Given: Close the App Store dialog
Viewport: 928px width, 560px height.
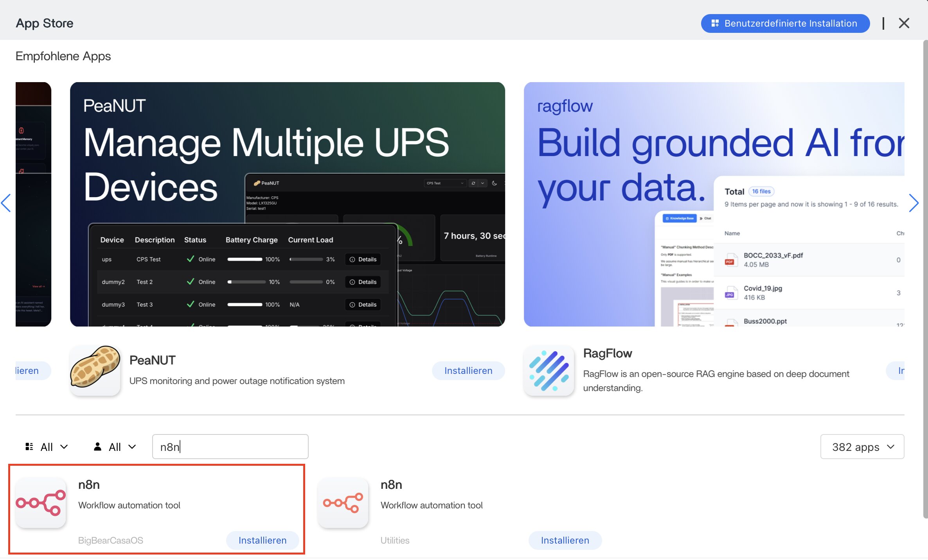Looking at the screenshot, I should (904, 23).
